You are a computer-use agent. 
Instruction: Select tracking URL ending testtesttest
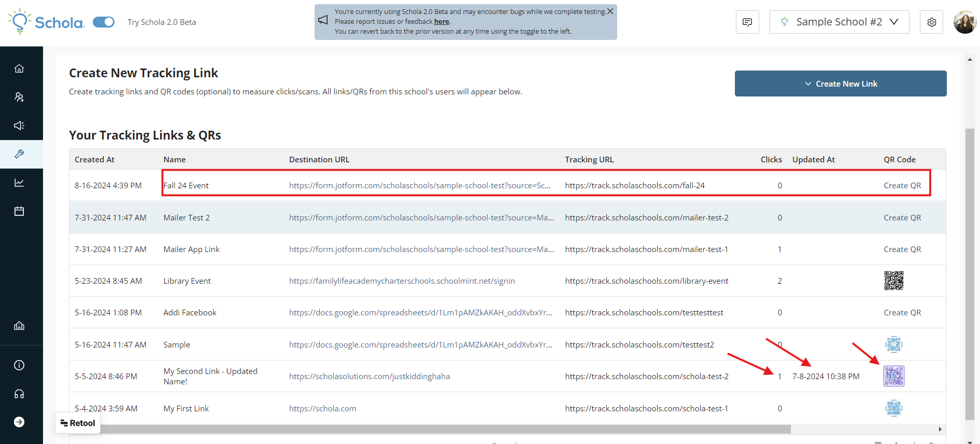coord(644,313)
